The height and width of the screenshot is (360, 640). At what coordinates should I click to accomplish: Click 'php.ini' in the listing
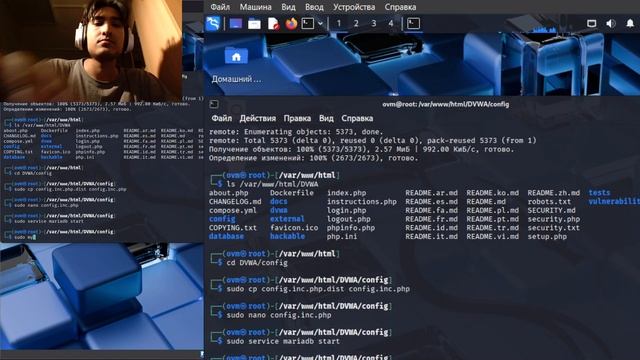point(342,236)
